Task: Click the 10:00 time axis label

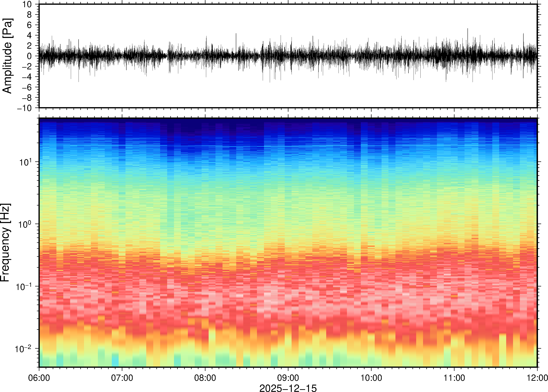Action: pos(371,378)
